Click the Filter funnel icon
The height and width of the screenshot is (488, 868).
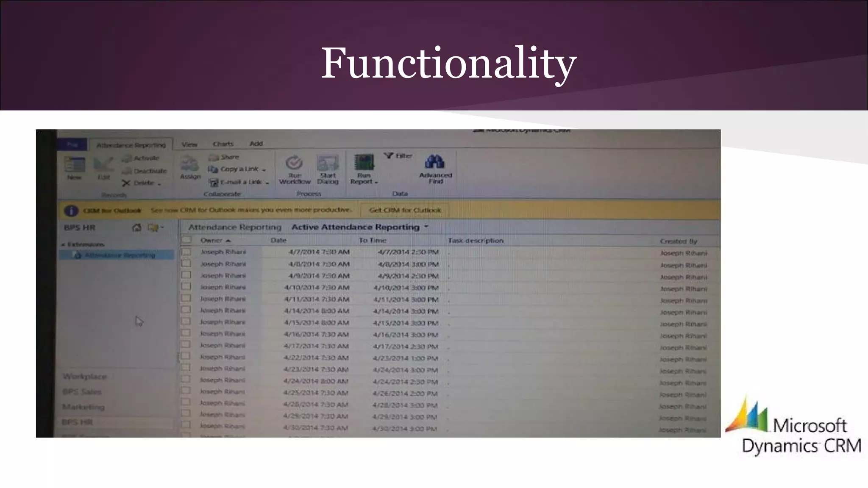tap(389, 156)
